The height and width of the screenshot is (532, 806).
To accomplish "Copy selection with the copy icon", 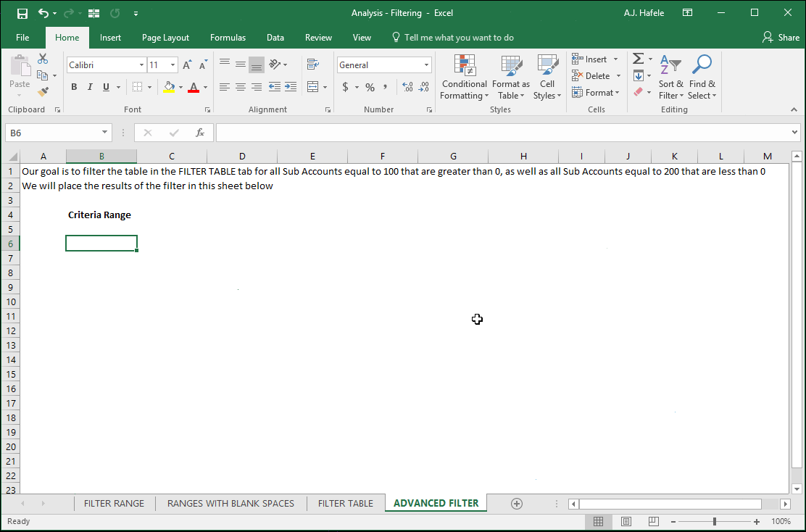I will tap(43, 75).
